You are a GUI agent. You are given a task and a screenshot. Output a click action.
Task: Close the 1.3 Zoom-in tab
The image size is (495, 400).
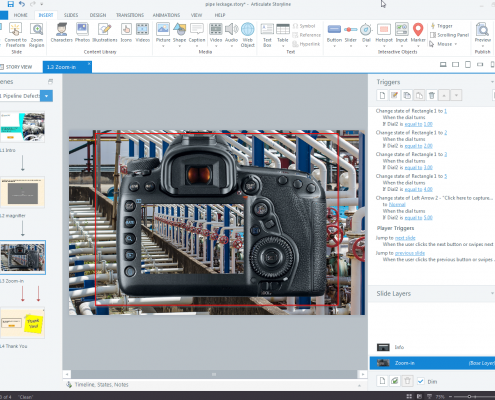point(89,63)
